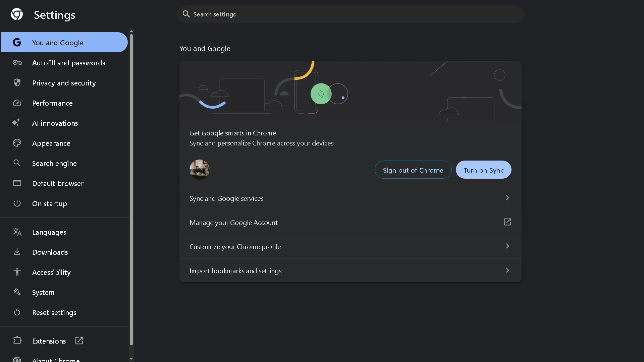
Task: Click the puzzle piece icon for Extensions
Action: tap(17, 341)
